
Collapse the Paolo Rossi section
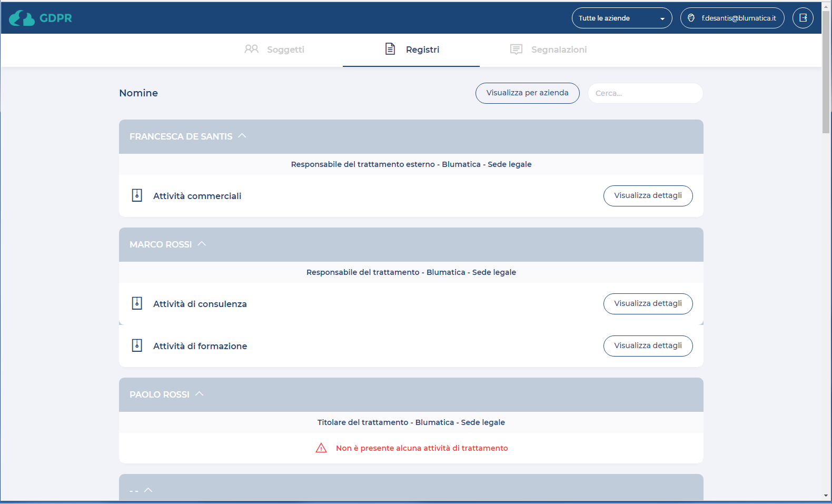199,394
